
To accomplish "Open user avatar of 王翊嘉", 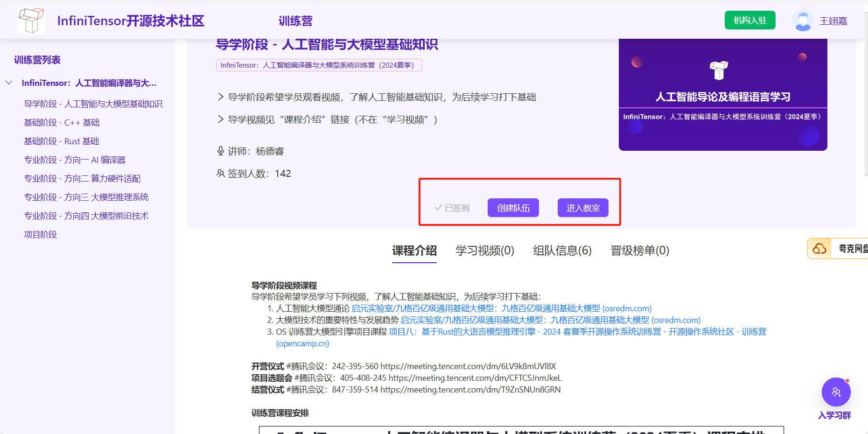I will coord(802,20).
